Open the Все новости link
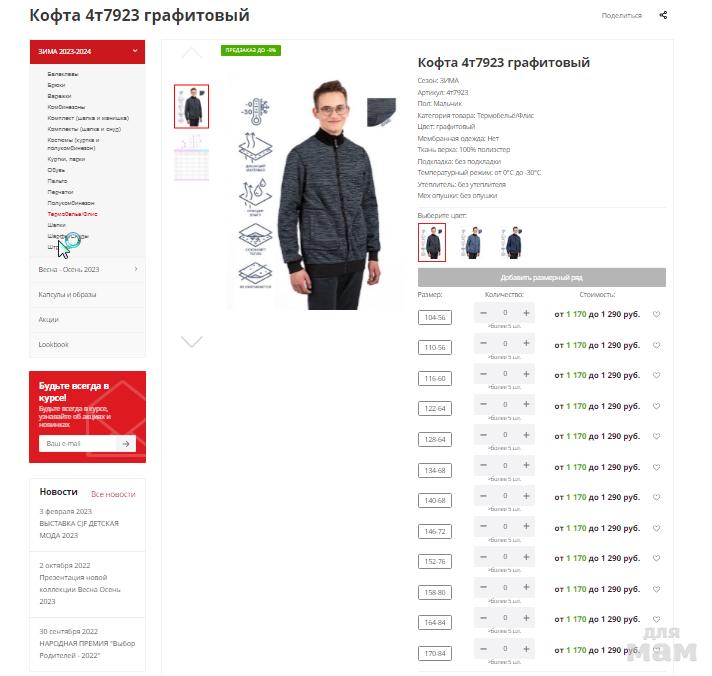Screen dimensions: 712x676 pos(113,494)
